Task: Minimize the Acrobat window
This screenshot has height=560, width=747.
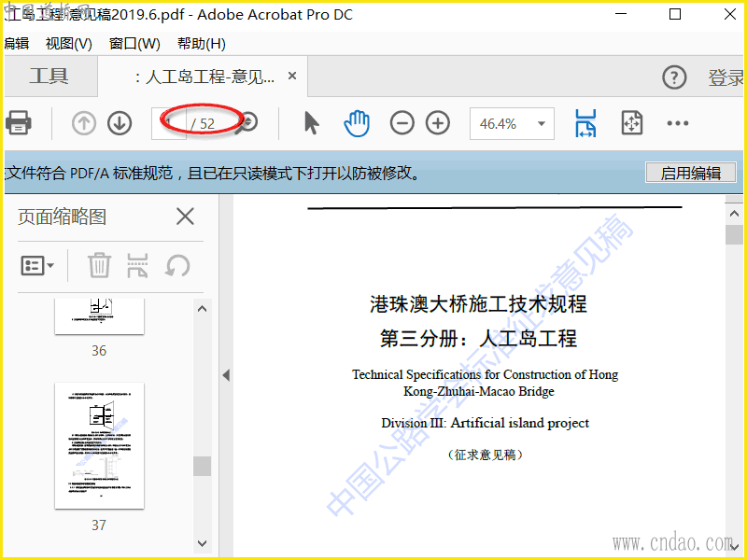Action: (x=621, y=14)
